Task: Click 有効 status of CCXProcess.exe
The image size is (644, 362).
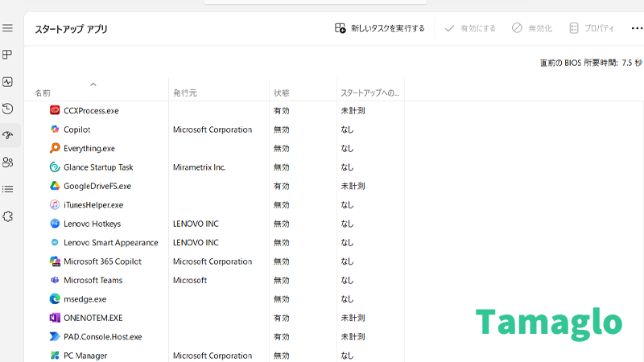Action: [x=281, y=111]
